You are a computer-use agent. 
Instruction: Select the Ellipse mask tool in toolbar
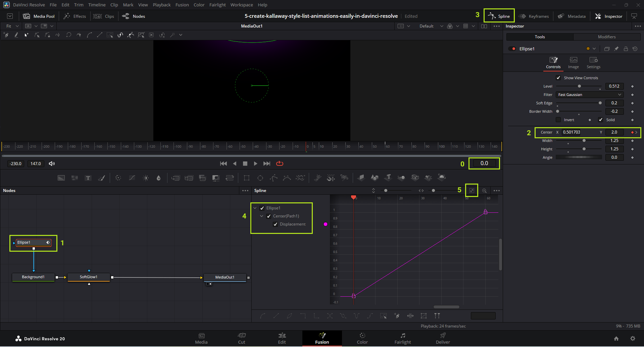[x=260, y=178]
